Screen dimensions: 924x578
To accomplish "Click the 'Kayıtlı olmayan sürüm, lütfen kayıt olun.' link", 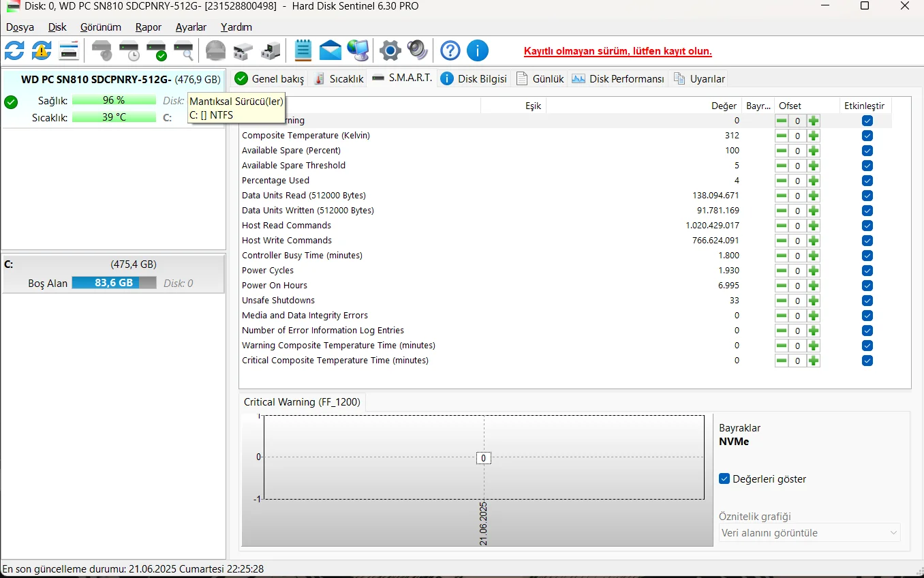I will coord(618,52).
